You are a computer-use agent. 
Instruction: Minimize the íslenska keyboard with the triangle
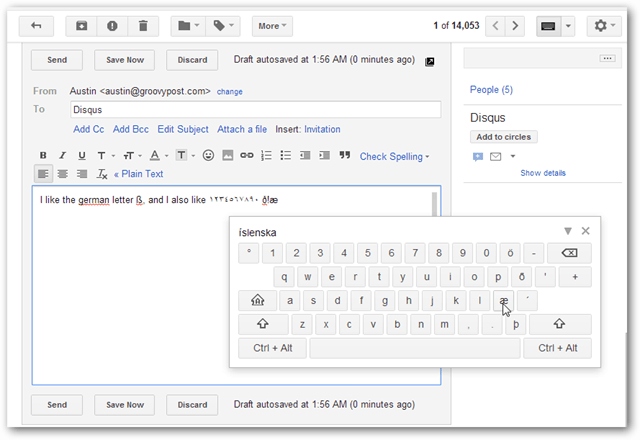point(567,231)
